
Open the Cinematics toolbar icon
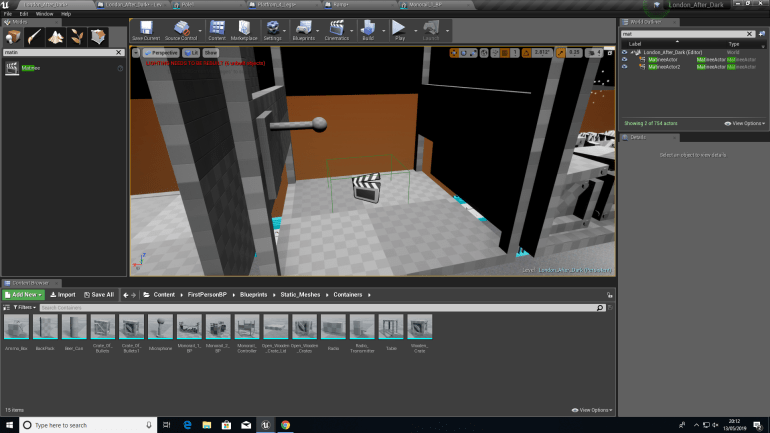(x=336, y=30)
